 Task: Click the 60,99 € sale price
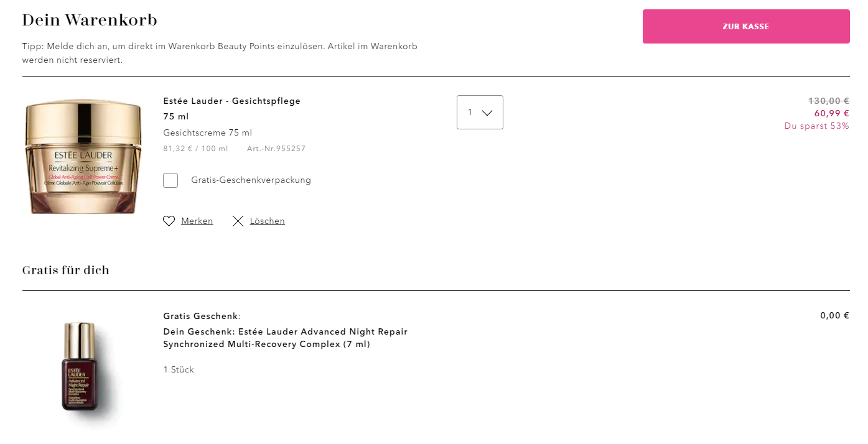coord(831,113)
